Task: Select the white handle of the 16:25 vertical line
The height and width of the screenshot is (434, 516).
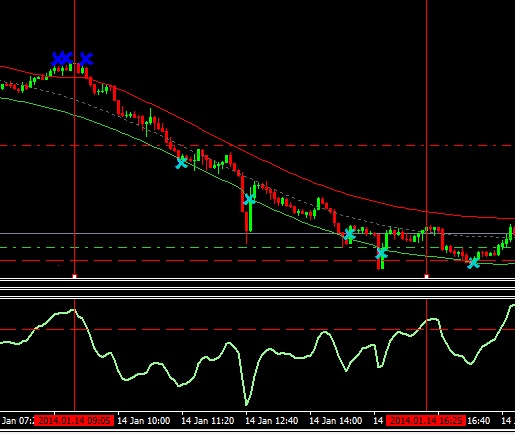Action: pyautogui.click(x=426, y=276)
